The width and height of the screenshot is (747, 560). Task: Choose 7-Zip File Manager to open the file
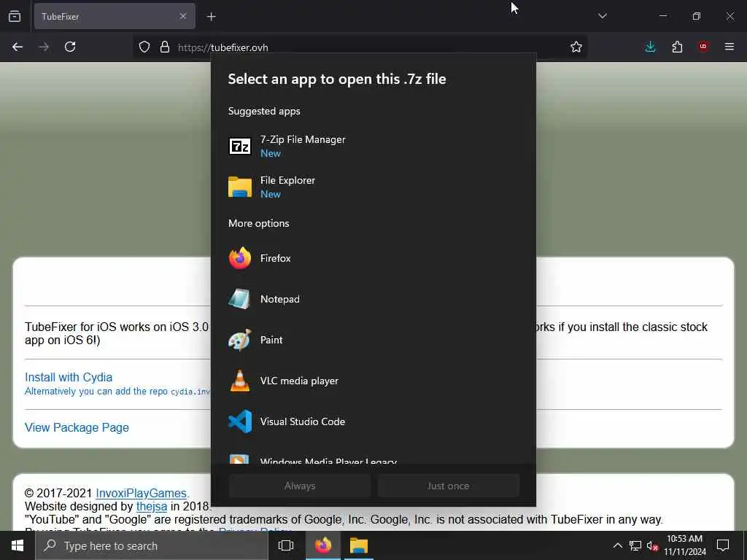point(373,146)
